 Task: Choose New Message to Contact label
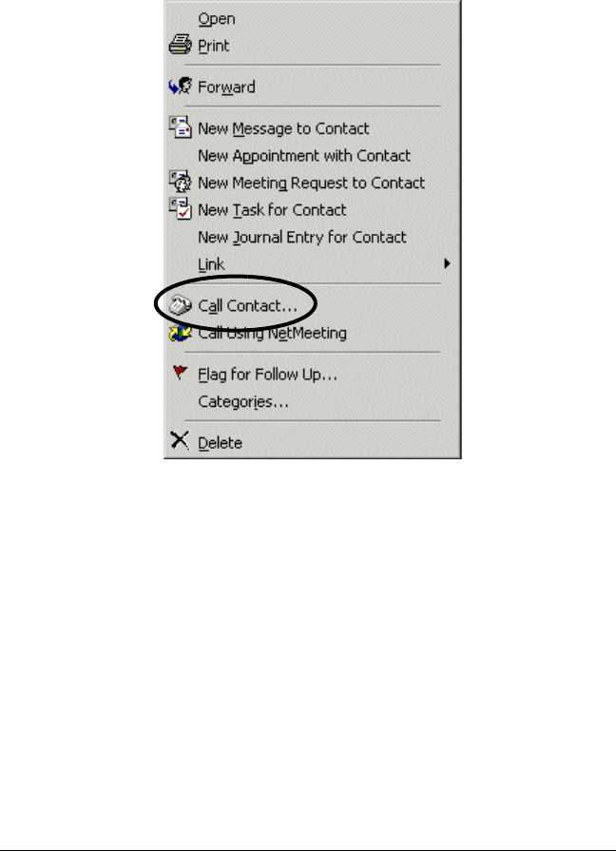pyautogui.click(x=283, y=128)
